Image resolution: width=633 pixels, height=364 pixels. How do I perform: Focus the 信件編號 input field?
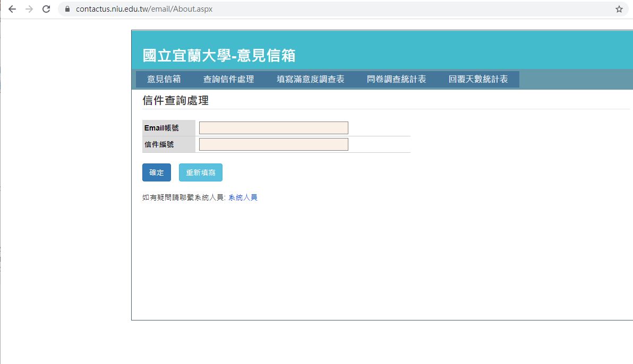273,144
